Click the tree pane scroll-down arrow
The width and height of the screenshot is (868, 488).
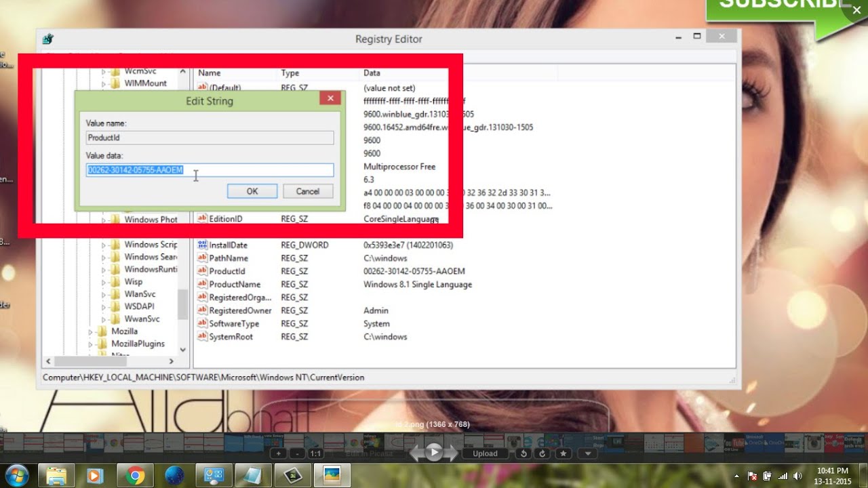(x=182, y=350)
